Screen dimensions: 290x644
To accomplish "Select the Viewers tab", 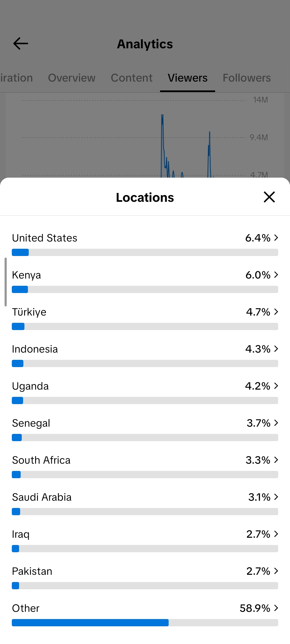I will click(x=187, y=78).
